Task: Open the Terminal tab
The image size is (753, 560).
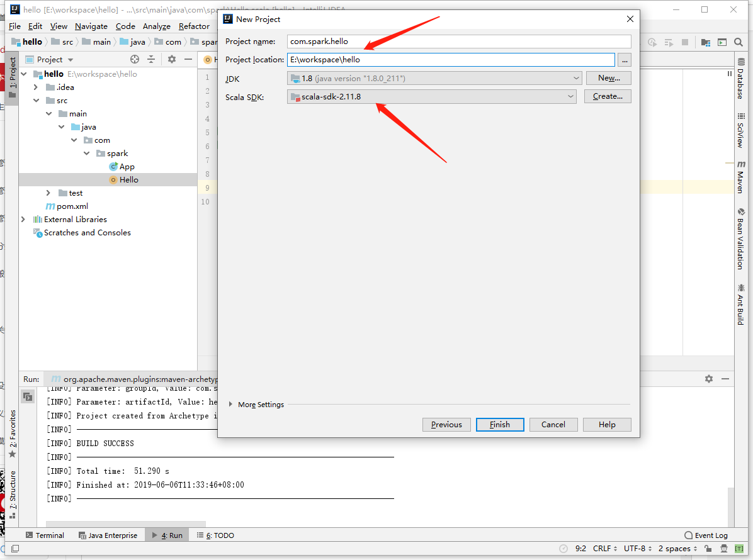Action: pyautogui.click(x=45, y=535)
